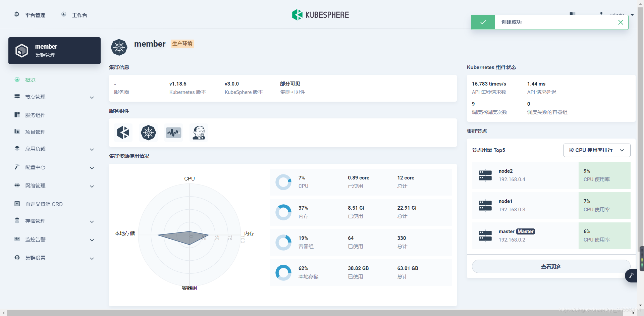Click node1 7% CPU usage cell
Image resolution: width=644 pixels, height=316 pixels.
[x=604, y=206]
